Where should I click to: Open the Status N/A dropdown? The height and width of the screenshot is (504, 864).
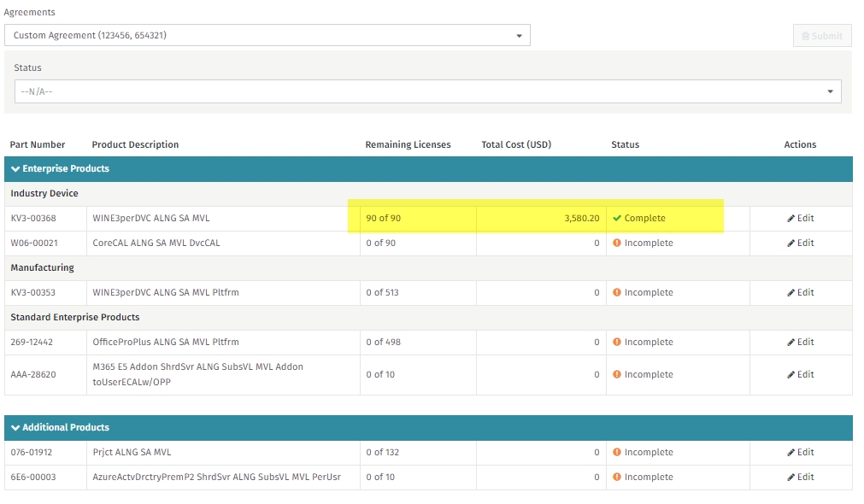(x=427, y=91)
